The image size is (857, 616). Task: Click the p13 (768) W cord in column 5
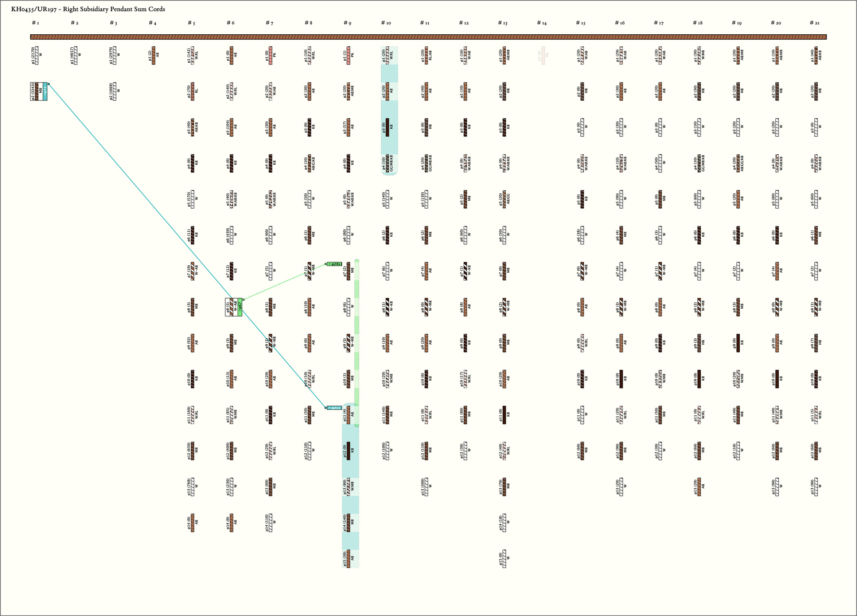pyautogui.click(x=192, y=487)
